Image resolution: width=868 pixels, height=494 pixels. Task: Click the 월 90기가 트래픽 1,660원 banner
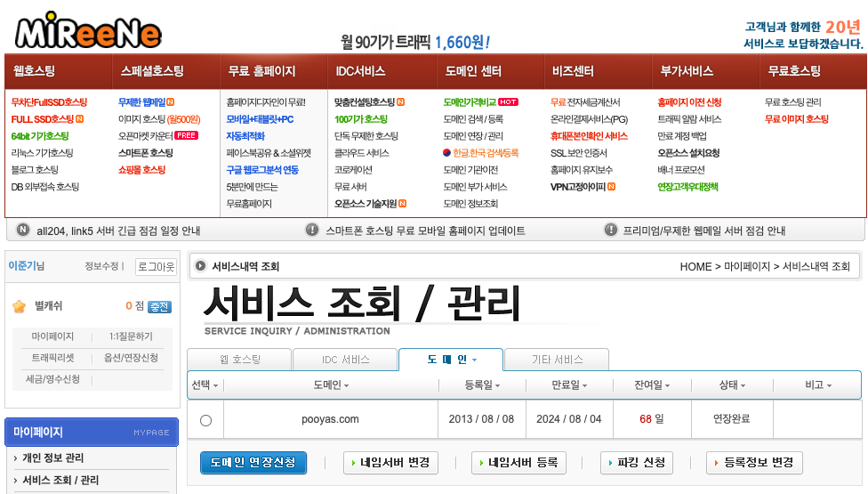(x=415, y=42)
